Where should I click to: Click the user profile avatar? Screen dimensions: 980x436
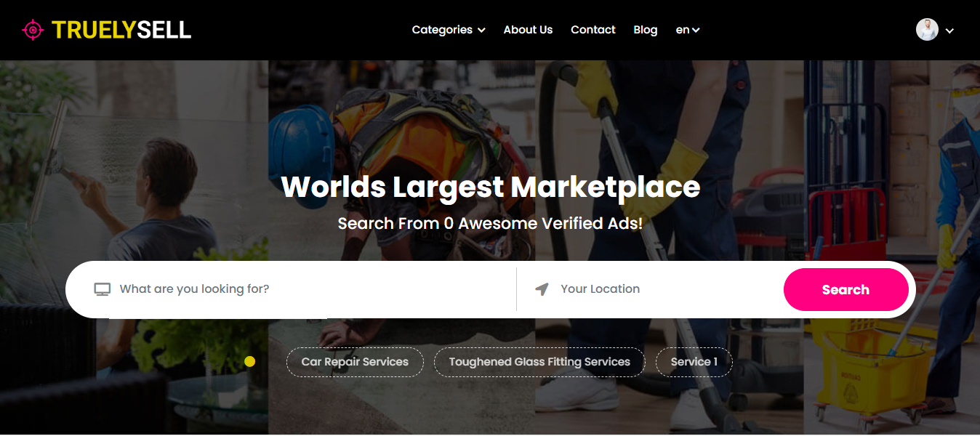coord(927,30)
